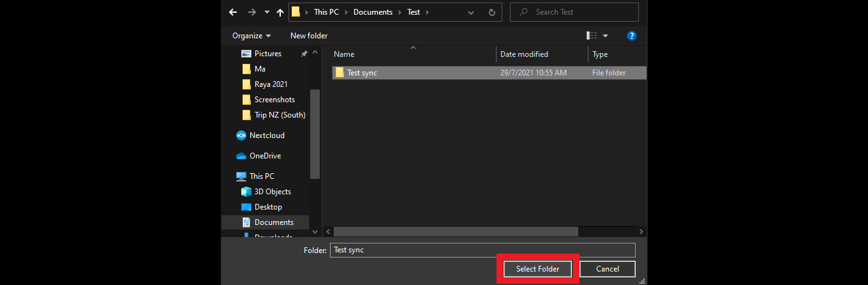Click the Back navigation arrow
This screenshot has height=285, width=868.
pyautogui.click(x=233, y=12)
